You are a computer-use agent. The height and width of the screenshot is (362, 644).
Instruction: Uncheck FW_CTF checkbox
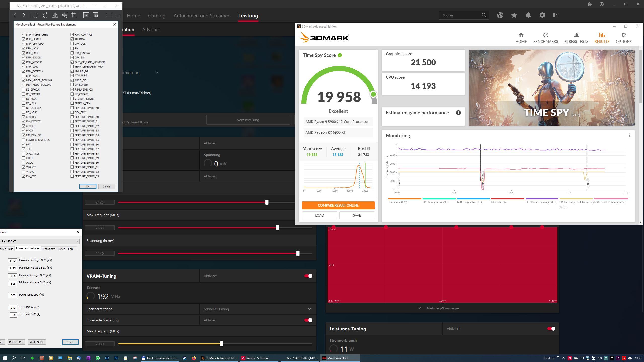(23, 176)
